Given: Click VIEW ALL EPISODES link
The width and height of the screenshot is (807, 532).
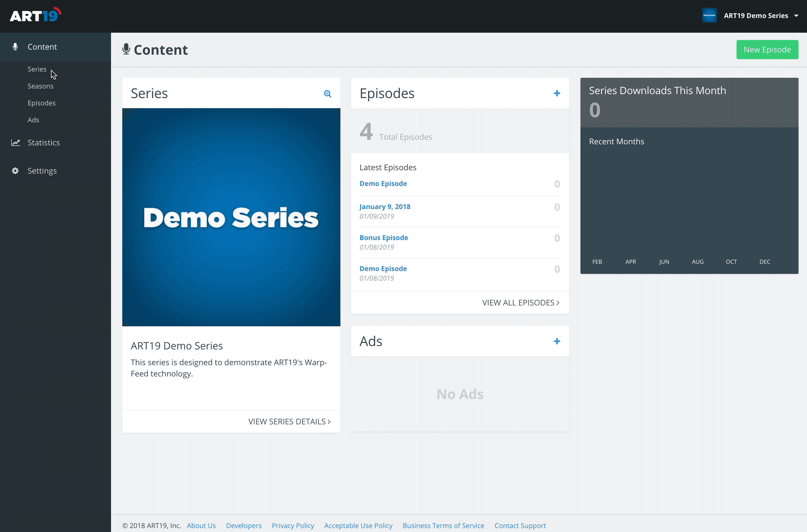Looking at the screenshot, I should click(x=521, y=303).
